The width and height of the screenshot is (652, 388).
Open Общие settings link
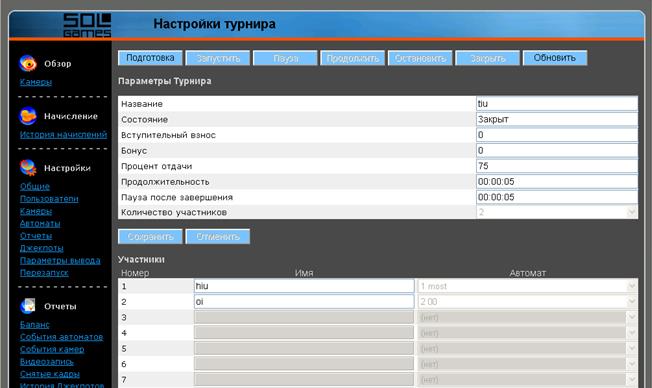(x=35, y=186)
